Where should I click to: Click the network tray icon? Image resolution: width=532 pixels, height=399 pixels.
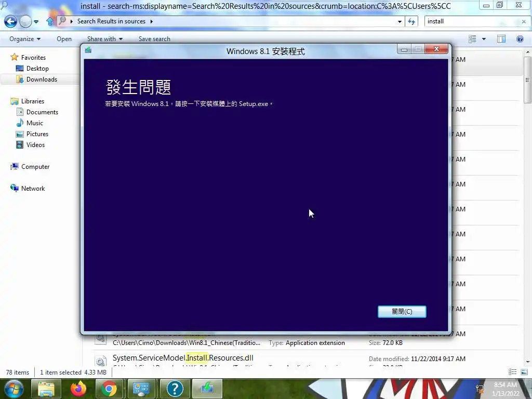coord(480,389)
